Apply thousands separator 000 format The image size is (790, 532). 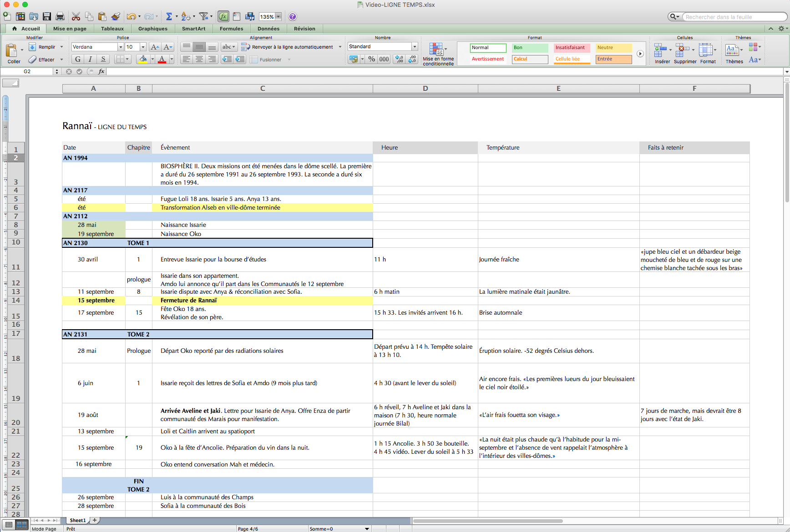pos(384,59)
